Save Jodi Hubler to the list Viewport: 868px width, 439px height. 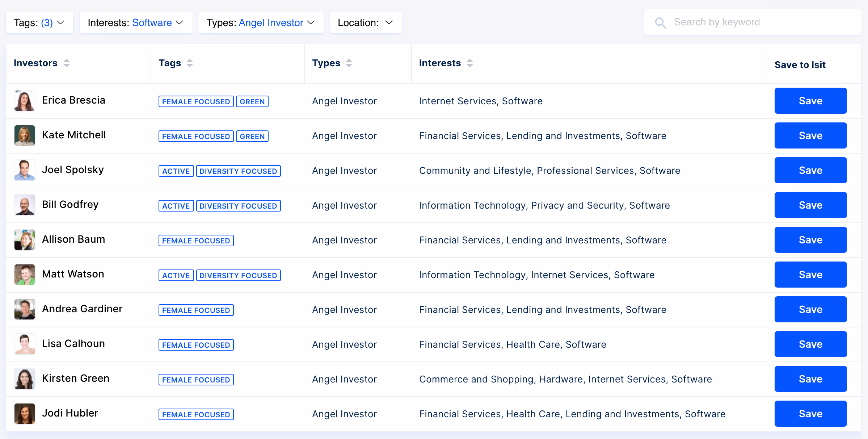(810, 414)
